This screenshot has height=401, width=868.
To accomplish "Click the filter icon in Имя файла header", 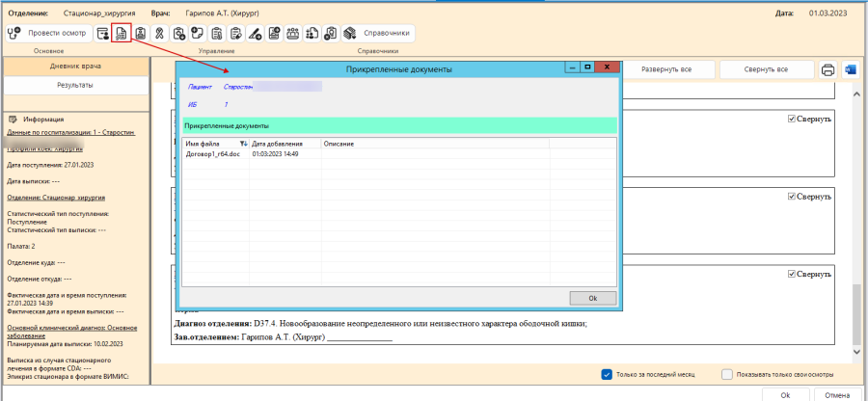I will (x=242, y=144).
